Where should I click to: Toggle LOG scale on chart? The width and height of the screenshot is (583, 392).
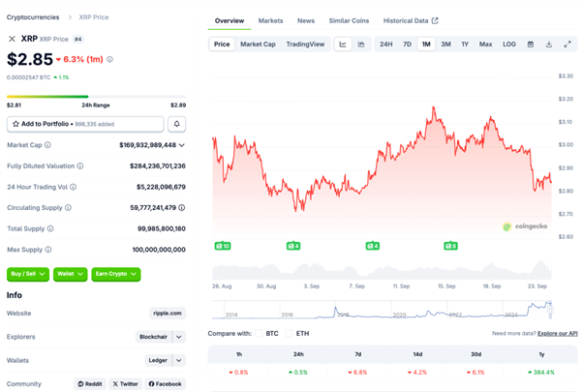pos(509,45)
